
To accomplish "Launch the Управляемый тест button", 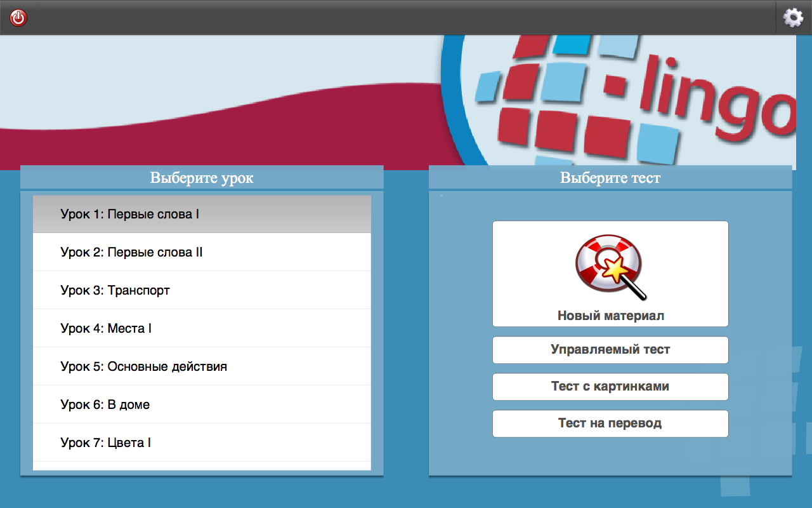I will coord(610,350).
